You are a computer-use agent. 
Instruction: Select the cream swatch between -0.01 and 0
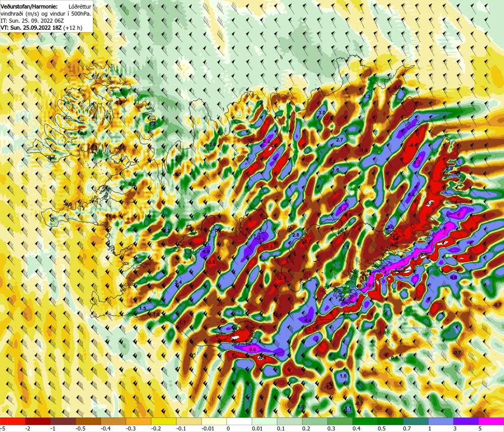214,421
